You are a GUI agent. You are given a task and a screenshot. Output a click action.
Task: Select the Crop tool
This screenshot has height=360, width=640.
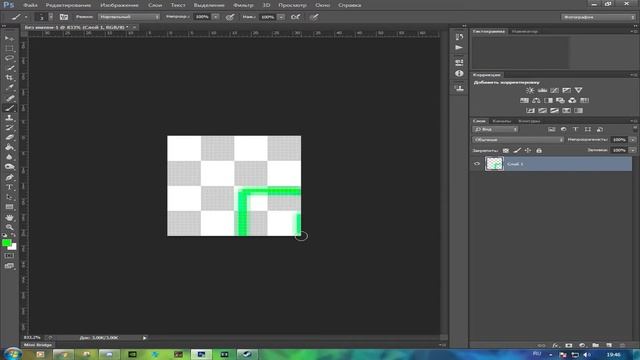[x=9, y=78]
